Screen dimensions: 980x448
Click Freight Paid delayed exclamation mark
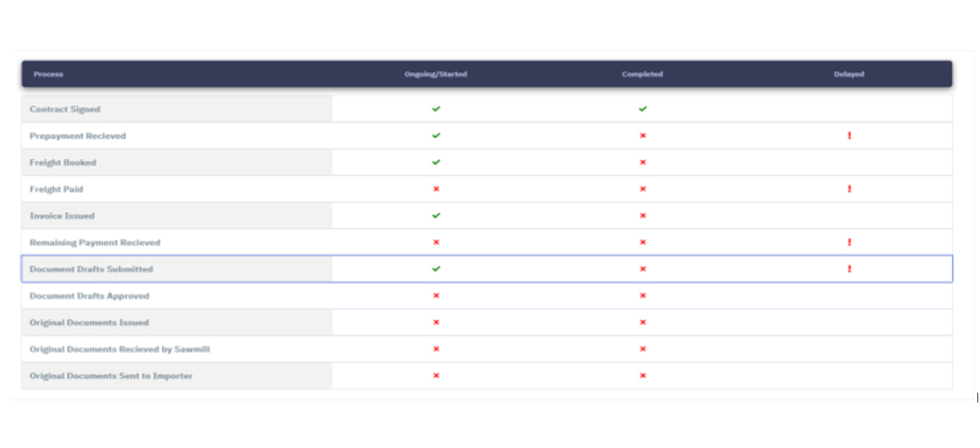849,189
